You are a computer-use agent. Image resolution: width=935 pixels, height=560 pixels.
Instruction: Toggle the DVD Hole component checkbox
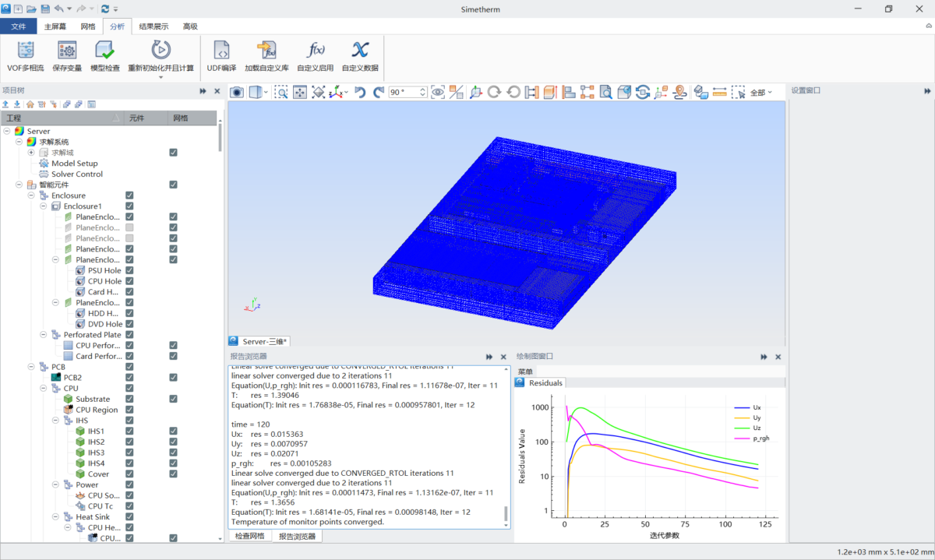tap(129, 324)
